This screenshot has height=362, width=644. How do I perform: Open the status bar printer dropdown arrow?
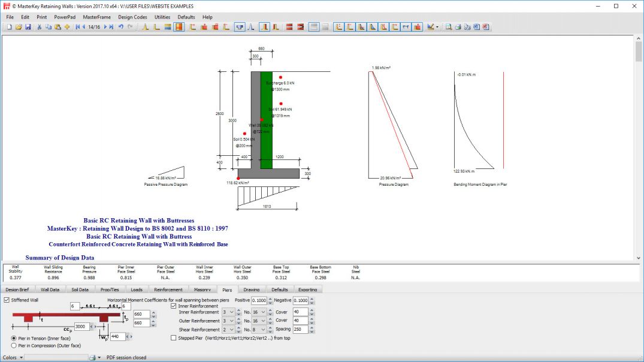click(99, 358)
